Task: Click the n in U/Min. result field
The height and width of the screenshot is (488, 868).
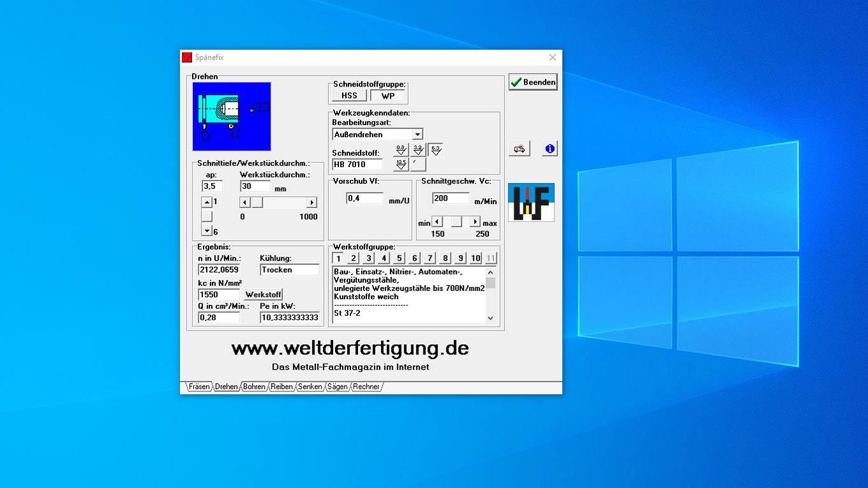Action: point(219,270)
